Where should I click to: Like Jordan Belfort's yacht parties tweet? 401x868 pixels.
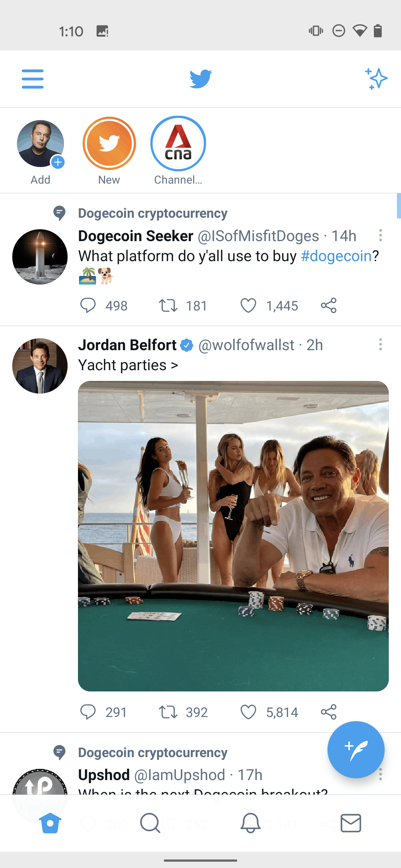click(x=248, y=712)
